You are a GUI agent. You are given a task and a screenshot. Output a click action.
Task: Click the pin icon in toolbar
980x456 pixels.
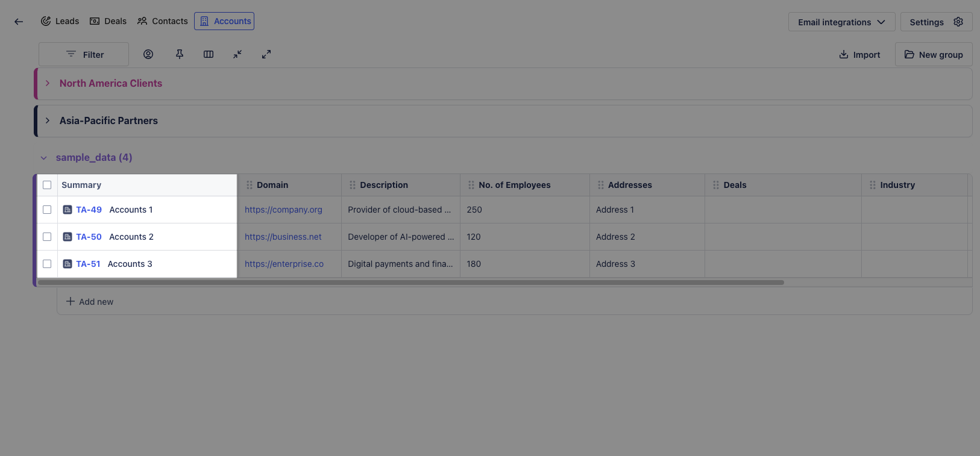click(180, 54)
